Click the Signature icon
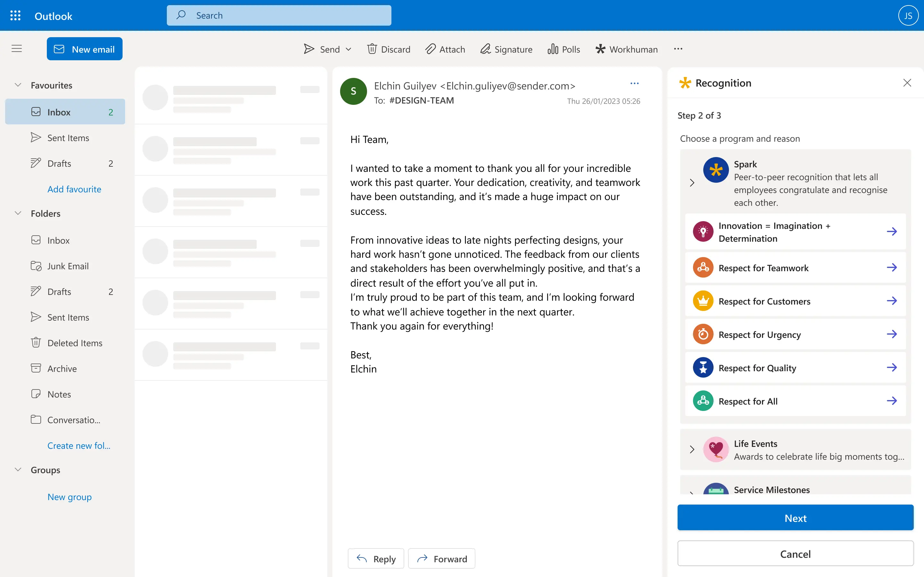The width and height of the screenshot is (924, 577). pos(485,49)
